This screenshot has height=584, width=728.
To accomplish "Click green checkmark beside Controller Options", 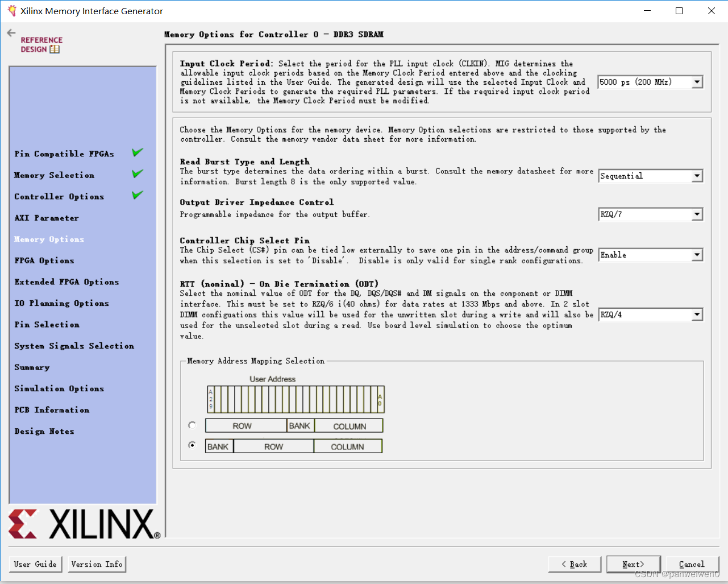I will click(x=138, y=195).
